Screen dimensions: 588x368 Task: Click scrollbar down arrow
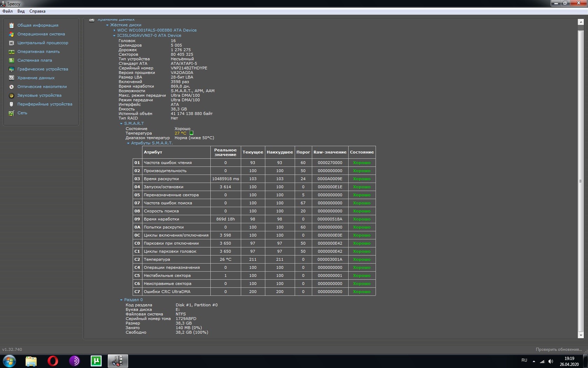click(x=581, y=335)
